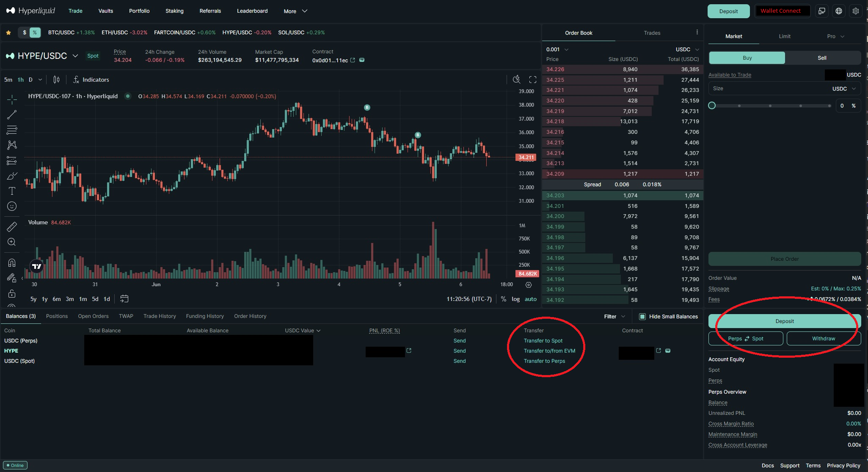This screenshot has width=868, height=472.
Task: Toggle Hide Small Balances checkbox
Action: coord(642,317)
